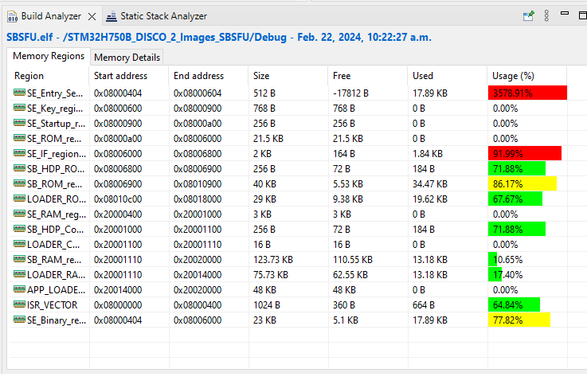The height and width of the screenshot is (374, 587).
Task: Click the SE_Entry_Se... memory region icon
Action: click(x=19, y=92)
